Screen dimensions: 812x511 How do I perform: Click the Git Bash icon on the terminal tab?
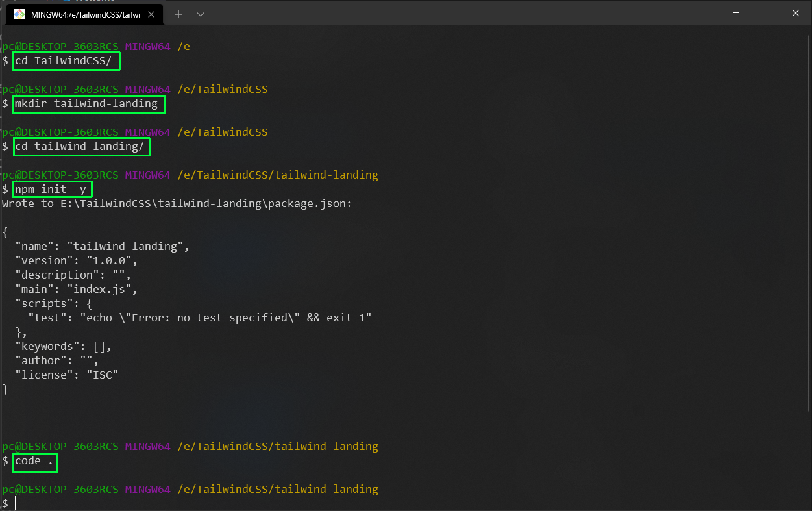click(19, 14)
